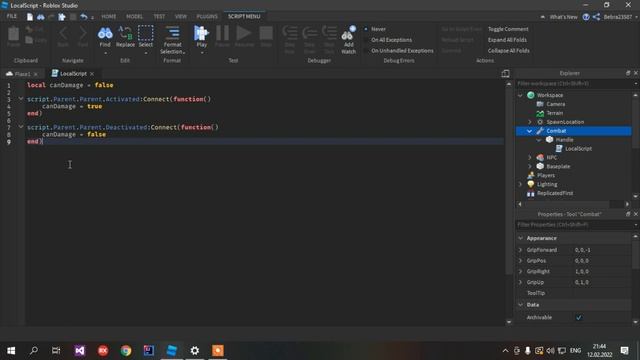Image resolution: width=640 pixels, height=360 pixels.
Task: Open the FILE menu
Action: [x=12, y=16]
